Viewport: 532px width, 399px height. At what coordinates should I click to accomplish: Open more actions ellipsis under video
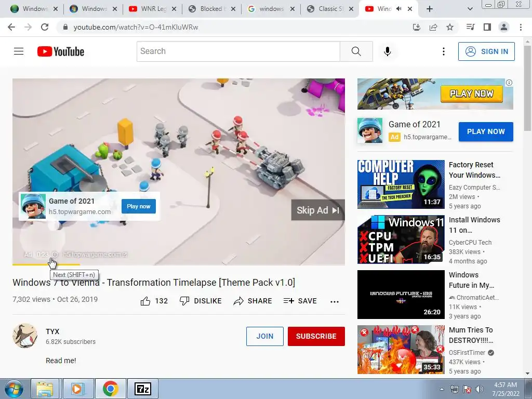[x=335, y=302]
